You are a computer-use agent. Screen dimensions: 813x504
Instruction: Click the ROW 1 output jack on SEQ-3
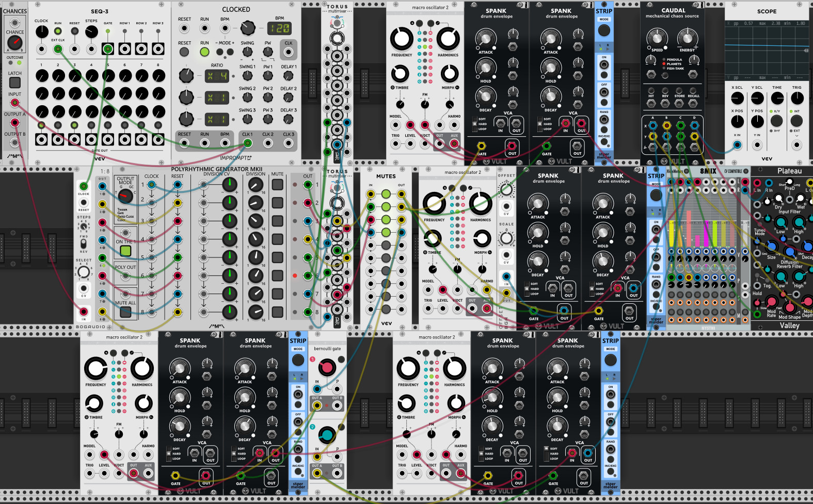pos(125,49)
